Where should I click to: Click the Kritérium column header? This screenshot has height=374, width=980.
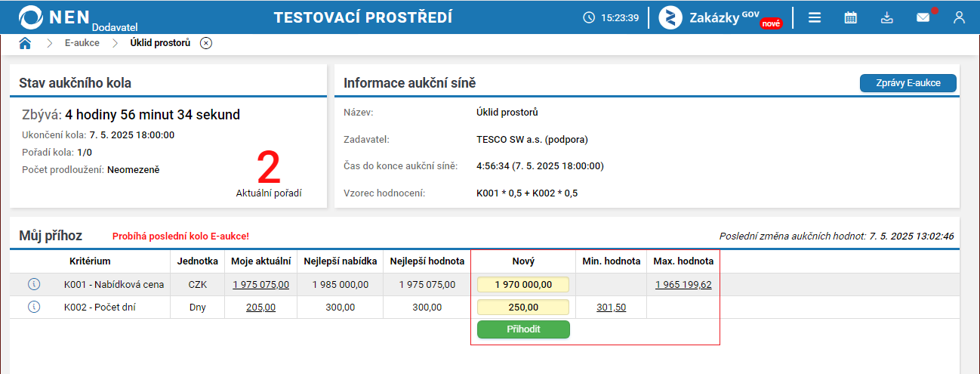pos(90,261)
